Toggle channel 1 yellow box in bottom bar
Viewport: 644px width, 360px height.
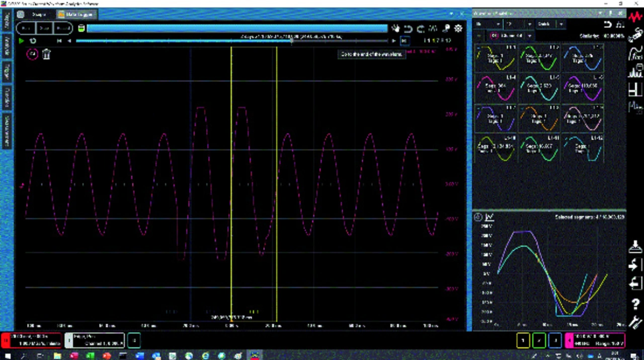(x=523, y=340)
